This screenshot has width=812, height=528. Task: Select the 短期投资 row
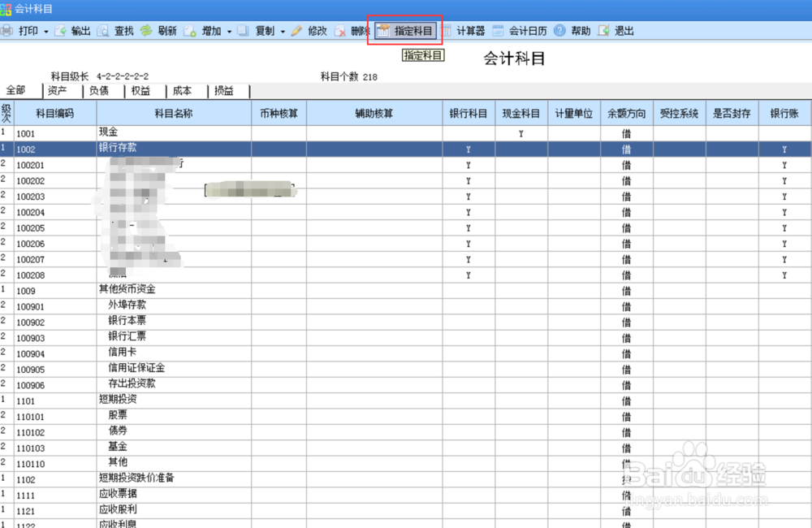tap(405, 400)
